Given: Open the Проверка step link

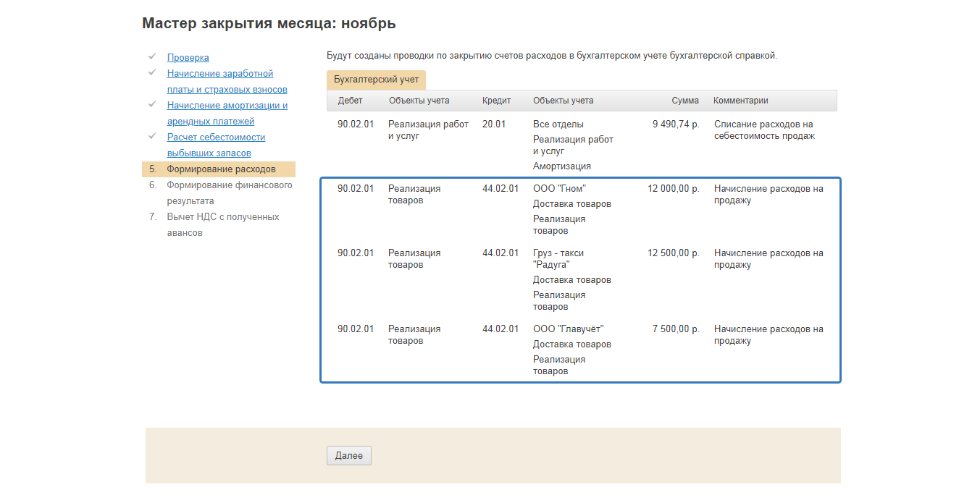Looking at the screenshot, I should 188,58.
